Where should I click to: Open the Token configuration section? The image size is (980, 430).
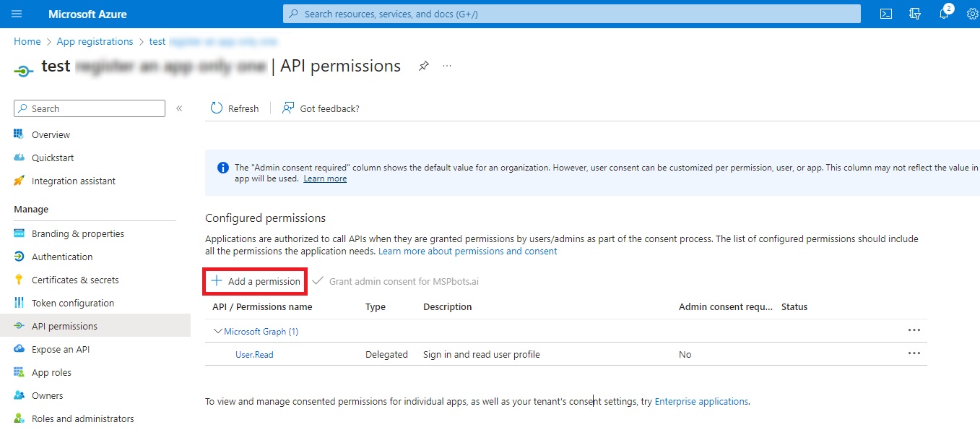pos(72,303)
